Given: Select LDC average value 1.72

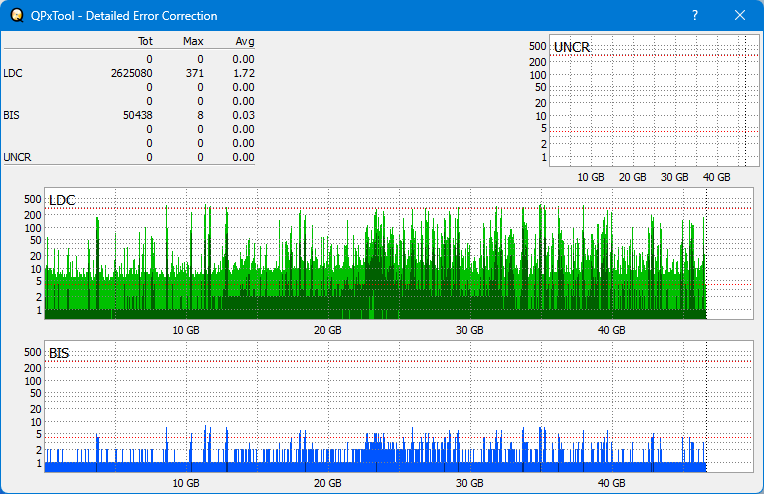Looking at the screenshot, I should tap(244, 73).
